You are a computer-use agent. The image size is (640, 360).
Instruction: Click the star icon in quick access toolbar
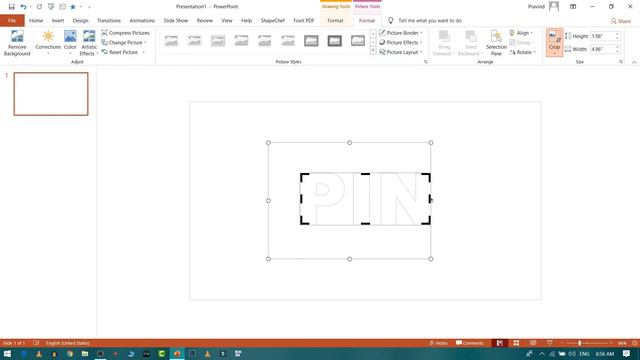[x=73, y=7]
